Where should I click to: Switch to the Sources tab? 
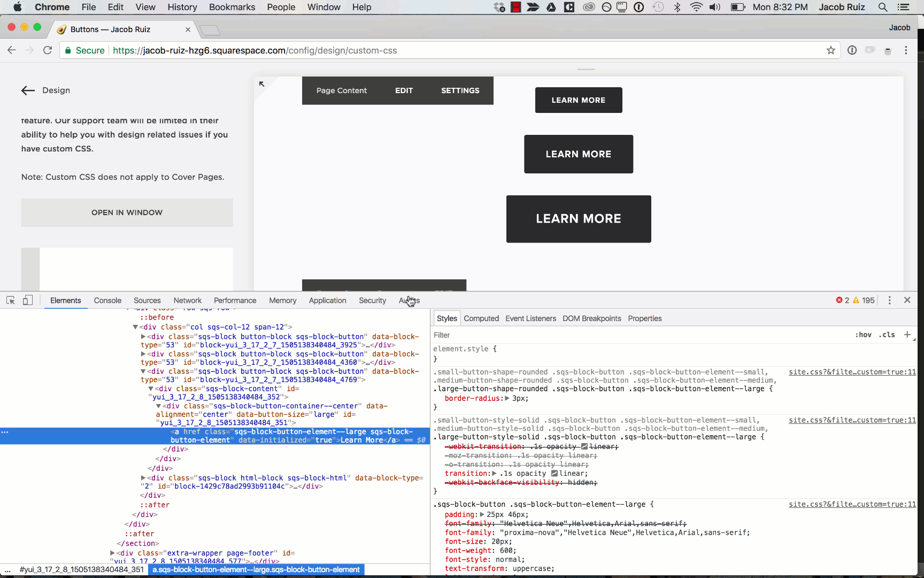click(x=147, y=300)
